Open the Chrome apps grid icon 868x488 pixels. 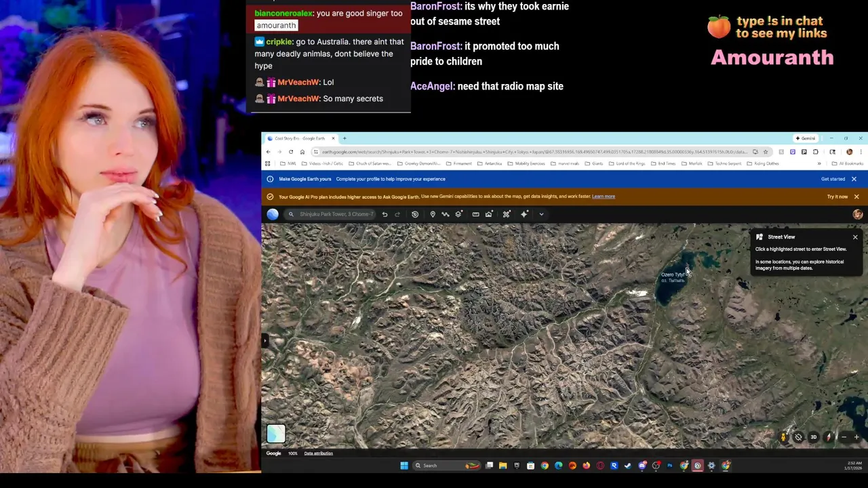point(267,163)
